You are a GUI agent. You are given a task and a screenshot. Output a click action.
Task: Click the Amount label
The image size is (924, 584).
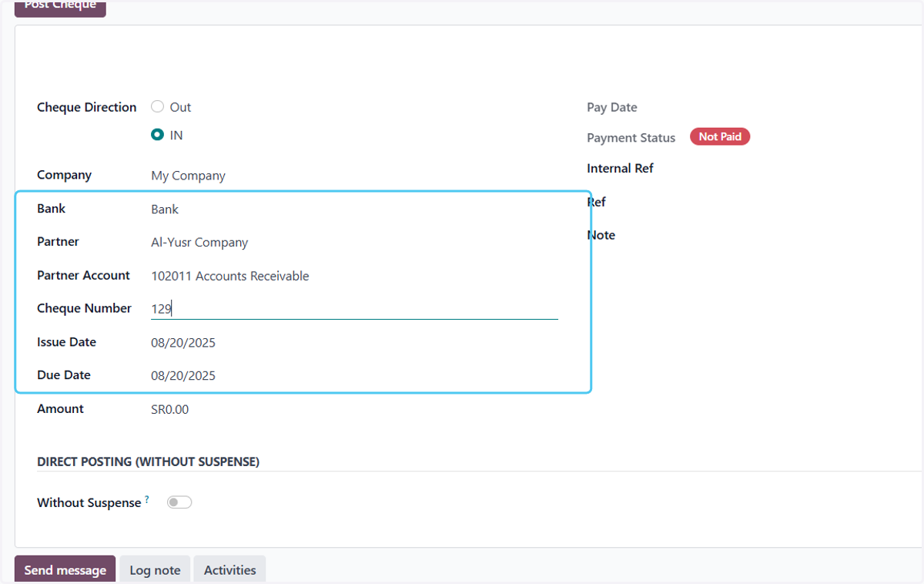point(60,408)
